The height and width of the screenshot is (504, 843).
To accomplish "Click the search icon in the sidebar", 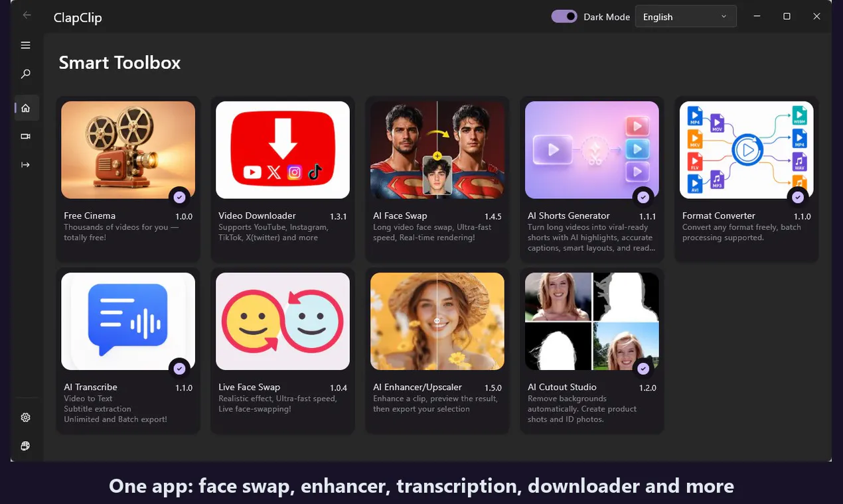I will 26,74.
